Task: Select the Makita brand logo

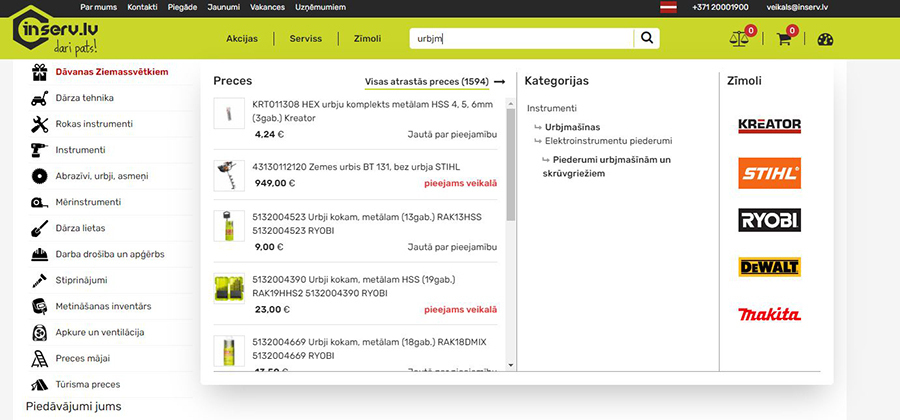Action: coord(769,314)
